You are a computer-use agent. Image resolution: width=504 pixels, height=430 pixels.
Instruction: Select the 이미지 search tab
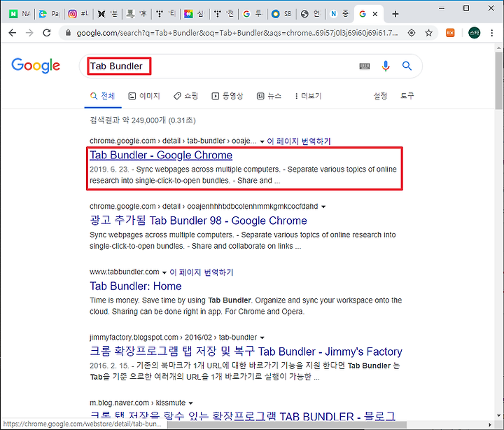[x=144, y=96]
